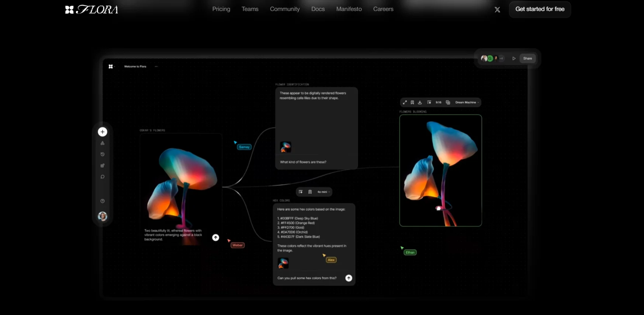644x315 pixels.
Task: Open the Dream Machine model dropdown
Action: pyautogui.click(x=467, y=102)
